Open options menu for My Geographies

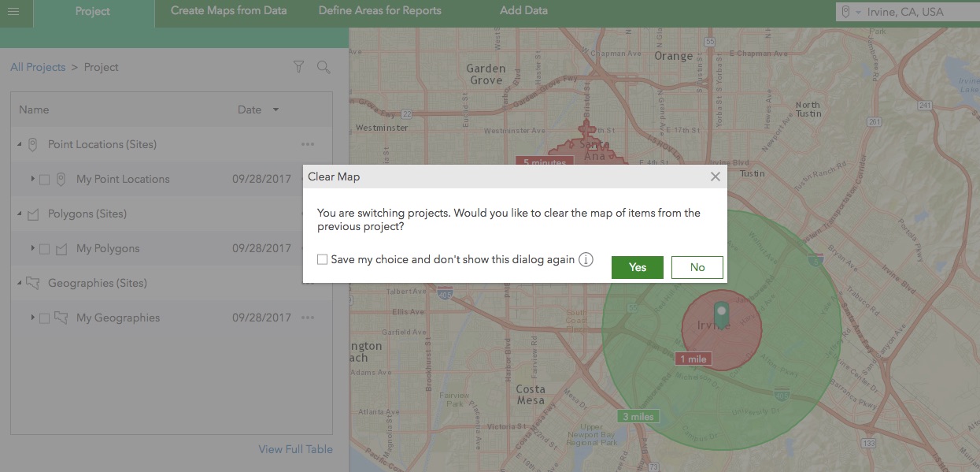click(x=307, y=318)
